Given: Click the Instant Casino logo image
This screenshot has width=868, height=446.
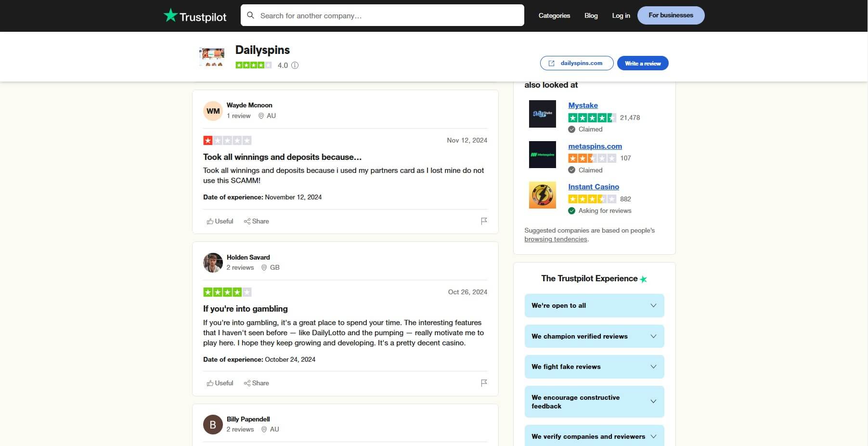Looking at the screenshot, I should pos(543,195).
